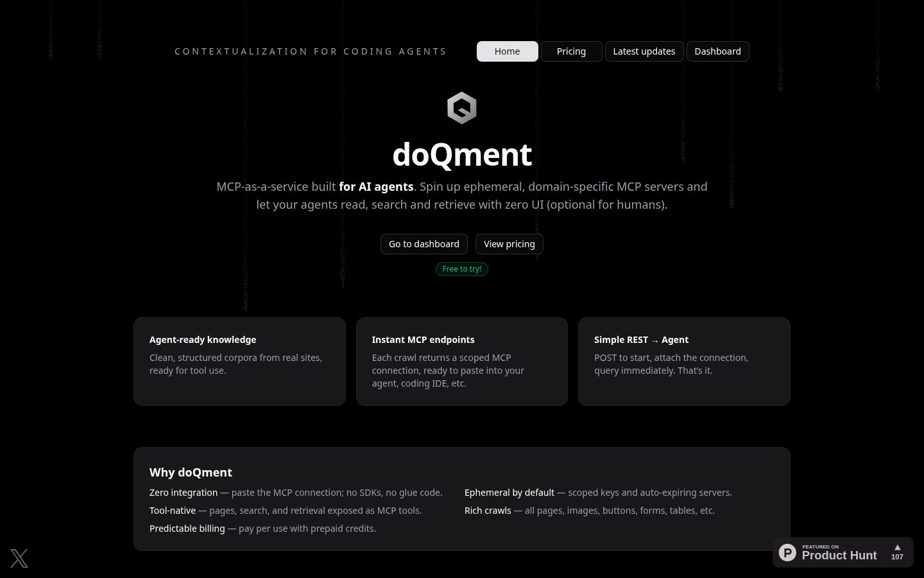
Task: Click the Go to dashboard button
Action: coord(424,244)
